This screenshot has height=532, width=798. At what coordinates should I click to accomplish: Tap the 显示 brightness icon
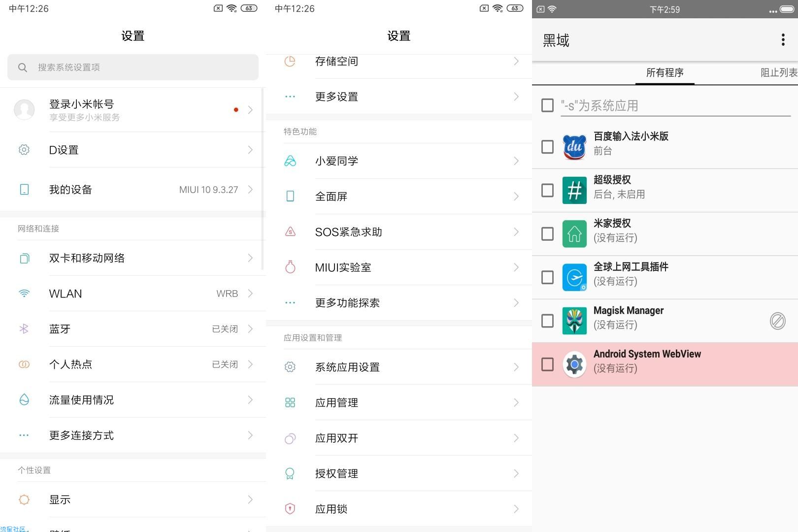[x=24, y=499]
